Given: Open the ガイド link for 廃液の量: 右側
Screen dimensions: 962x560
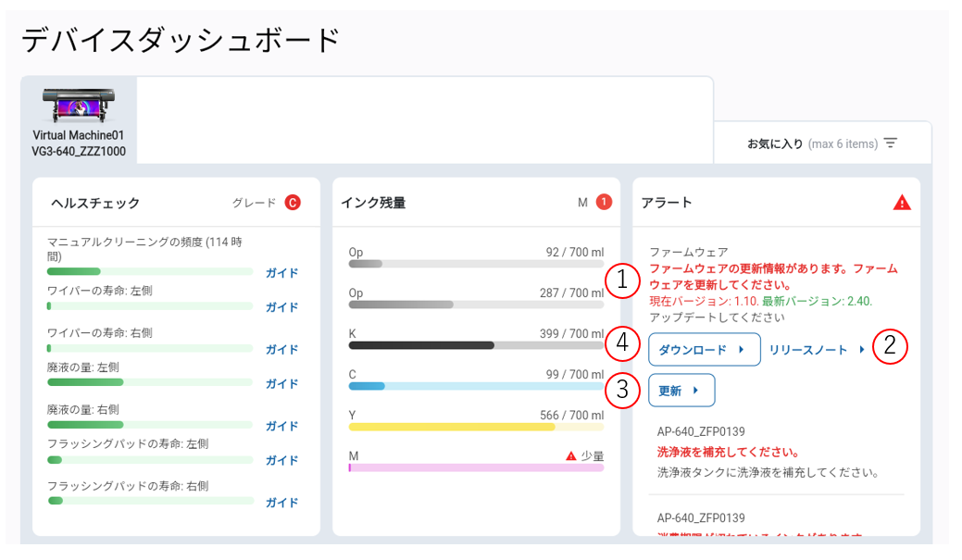Looking at the screenshot, I should (281, 427).
